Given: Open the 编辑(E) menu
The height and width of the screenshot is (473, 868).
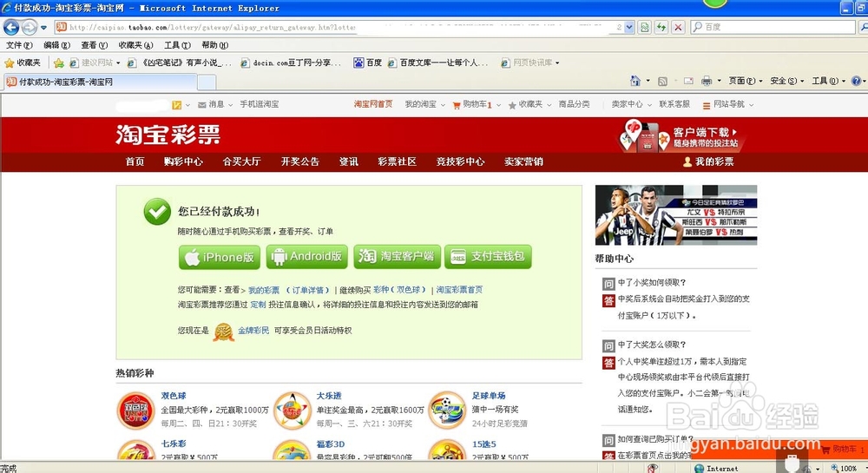Looking at the screenshot, I should coord(56,45).
